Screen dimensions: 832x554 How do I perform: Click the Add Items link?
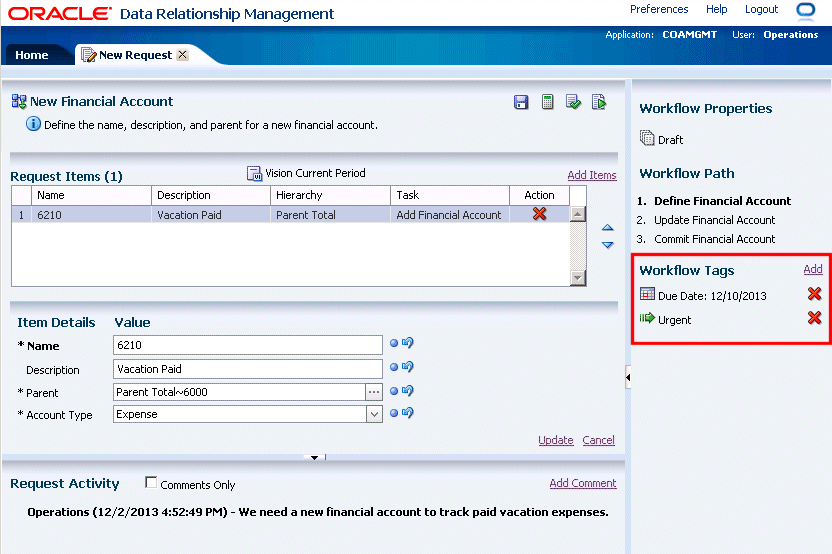tap(592, 175)
